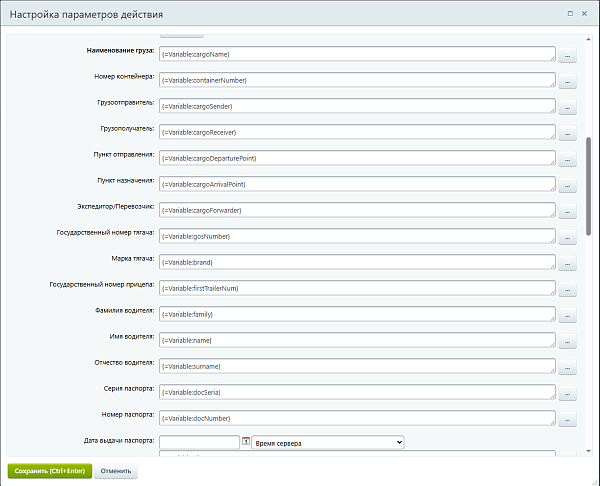
Task: Focus the Пункт назначения input field
Action: point(357,184)
